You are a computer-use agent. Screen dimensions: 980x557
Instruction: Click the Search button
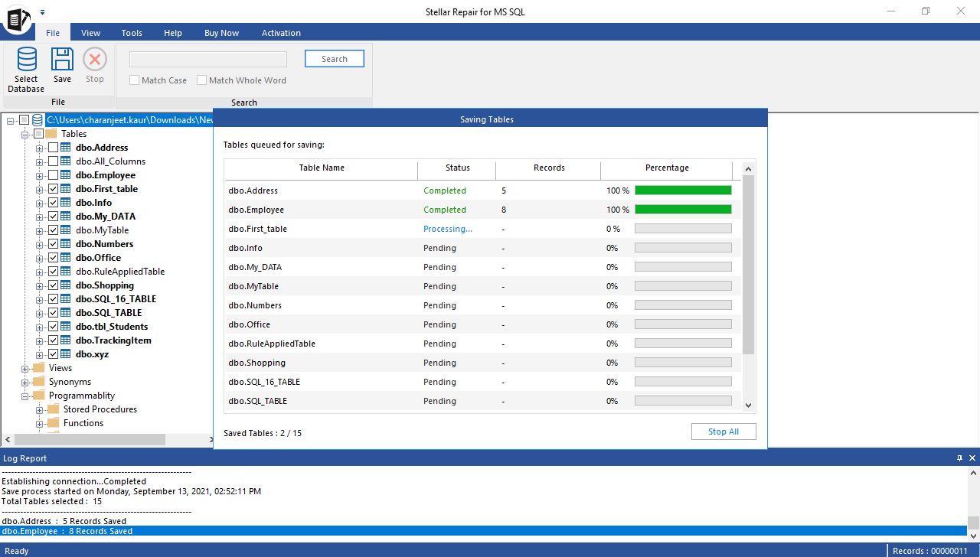pyautogui.click(x=335, y=59)
